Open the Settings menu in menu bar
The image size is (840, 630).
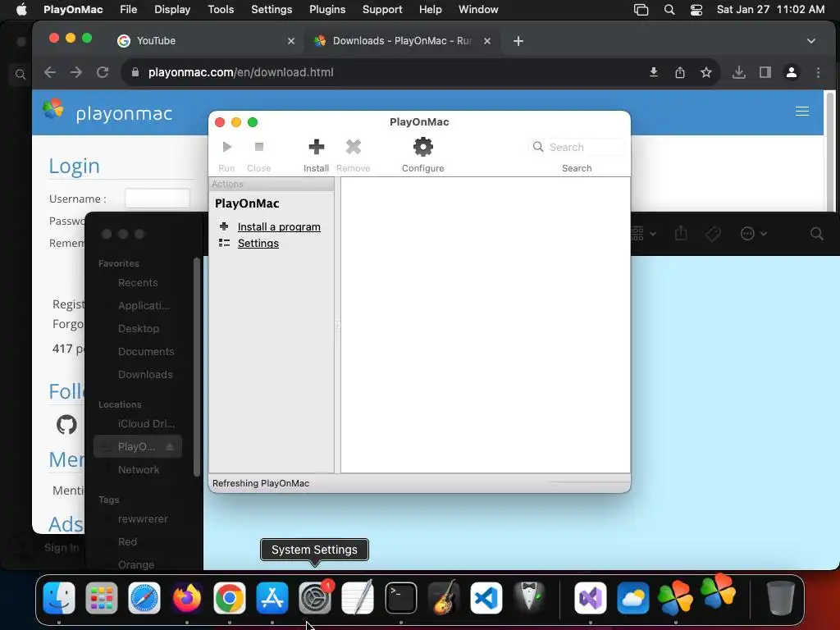[x=272, y=10]
